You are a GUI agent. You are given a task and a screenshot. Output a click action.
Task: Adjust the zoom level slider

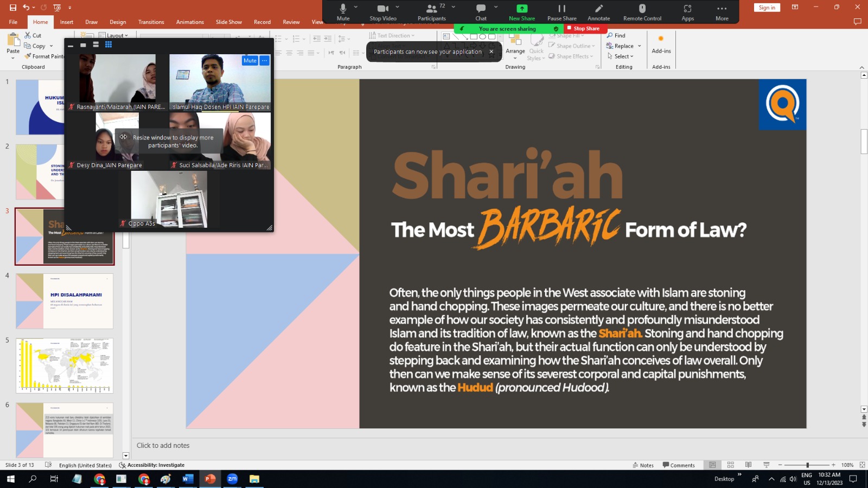(807, 465)
